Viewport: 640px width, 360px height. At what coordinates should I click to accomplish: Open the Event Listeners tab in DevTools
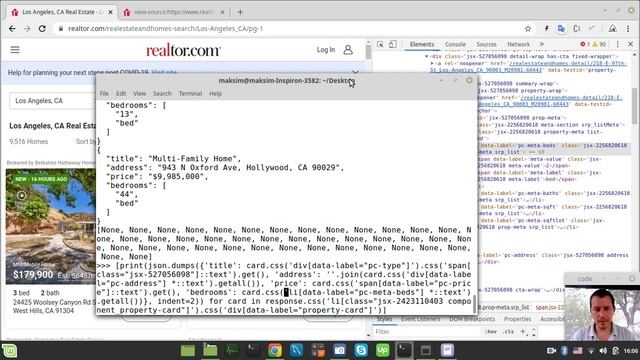(x=420, y=319)
